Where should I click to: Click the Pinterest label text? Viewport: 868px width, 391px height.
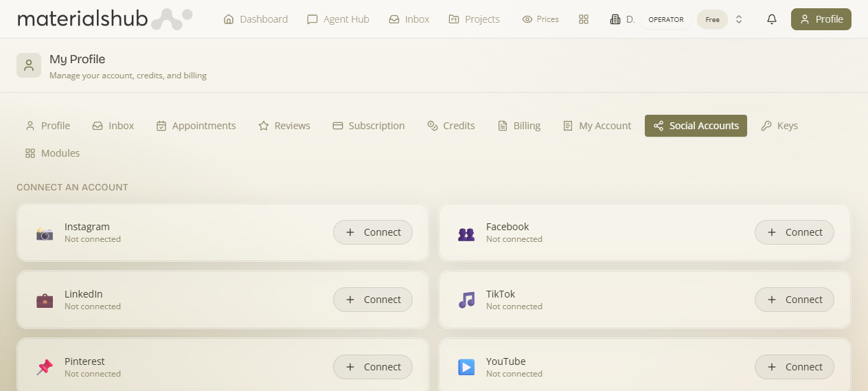click(84, 361)
